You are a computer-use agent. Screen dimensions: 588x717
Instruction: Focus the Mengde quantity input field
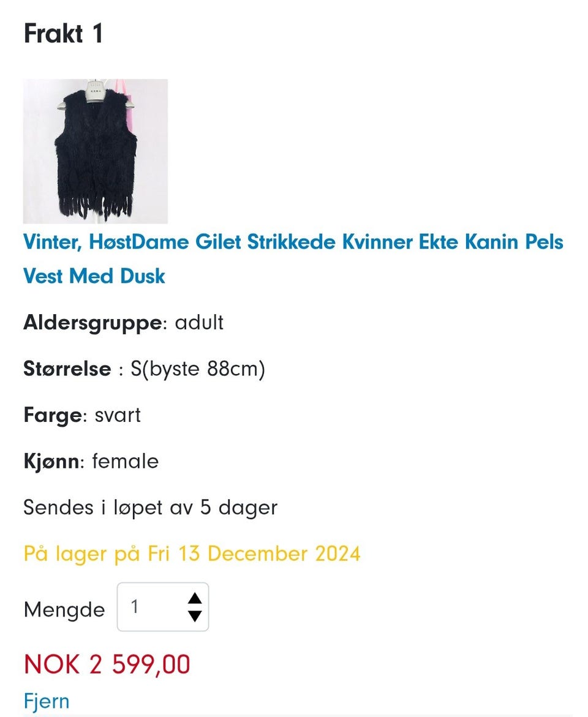[163, 607]
